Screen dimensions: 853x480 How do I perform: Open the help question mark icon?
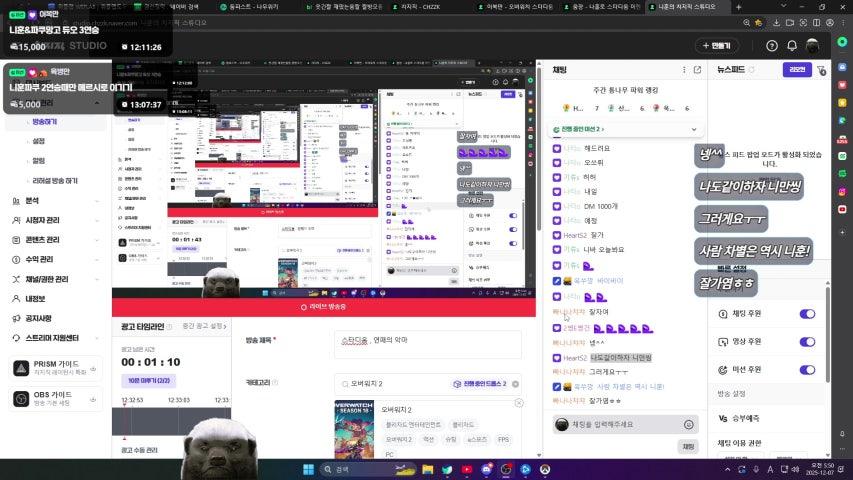(x=771, y=46)
